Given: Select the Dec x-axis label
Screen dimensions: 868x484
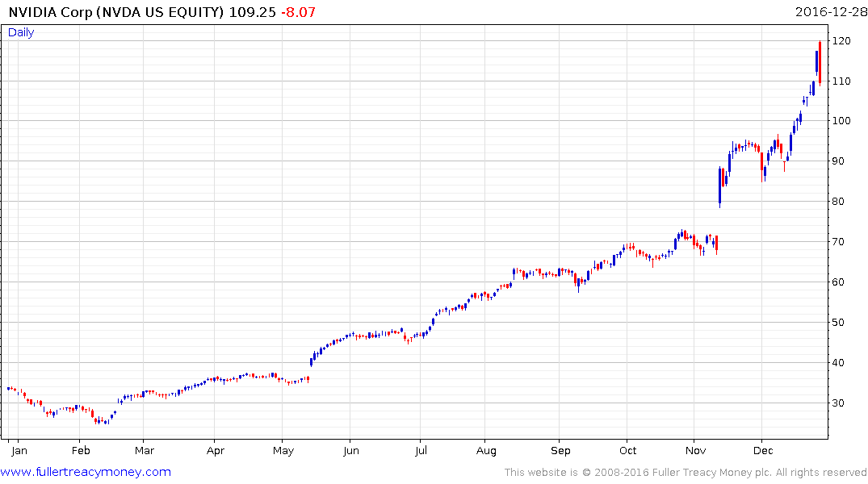Looking at the screenshot, I should [x=763, y=451].
